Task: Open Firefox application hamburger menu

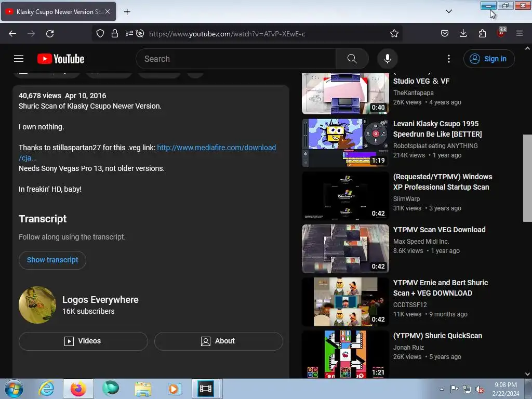Action: click(x=520, y=33)
